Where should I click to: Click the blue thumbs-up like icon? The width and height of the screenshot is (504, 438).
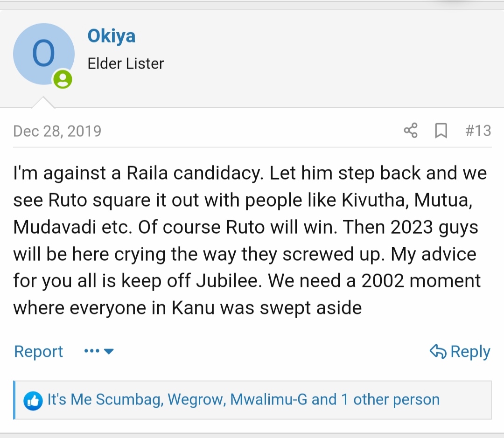[x=33, y=401]
